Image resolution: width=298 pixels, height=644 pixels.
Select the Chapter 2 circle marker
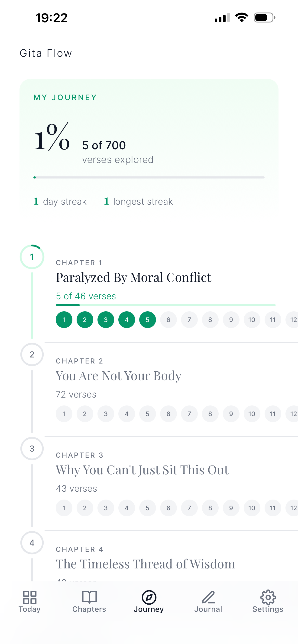(32, 354)
